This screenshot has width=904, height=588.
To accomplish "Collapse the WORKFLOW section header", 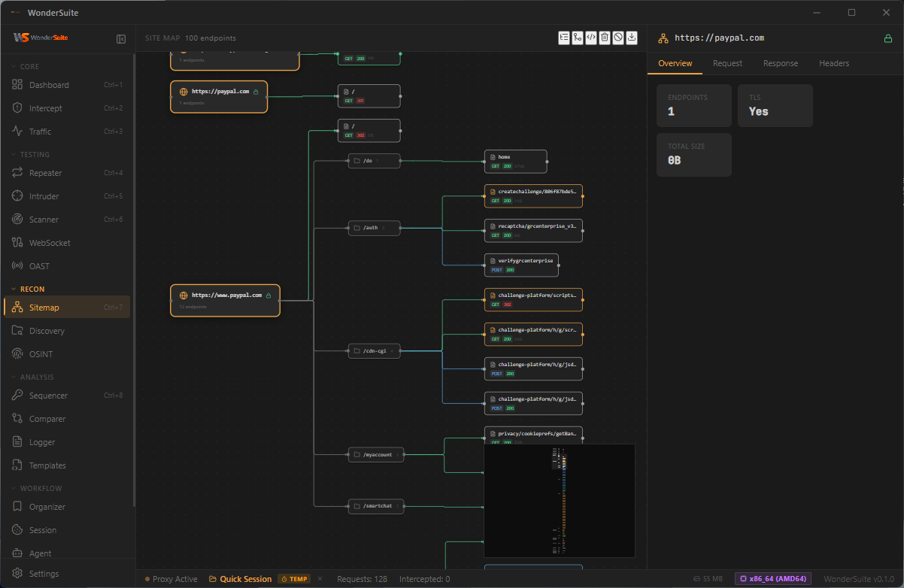I will click(37, 489).
